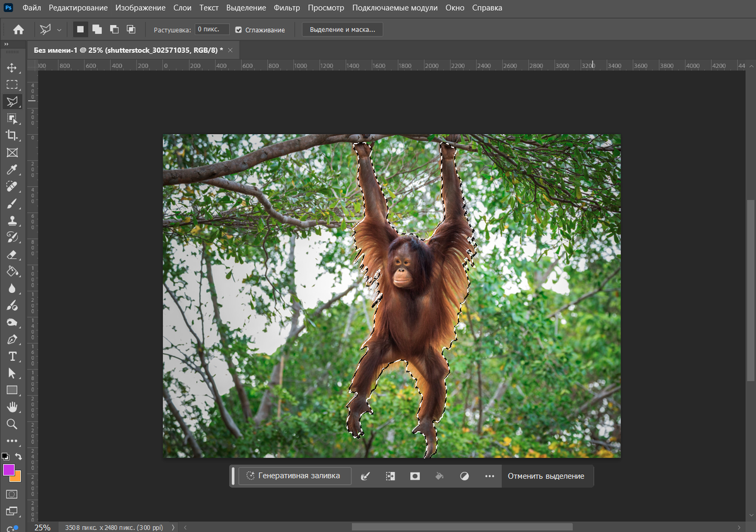Screen dimensions: 756x532
Task: Click the purple foreground color swatch
Action: click(x=9, y=470)
